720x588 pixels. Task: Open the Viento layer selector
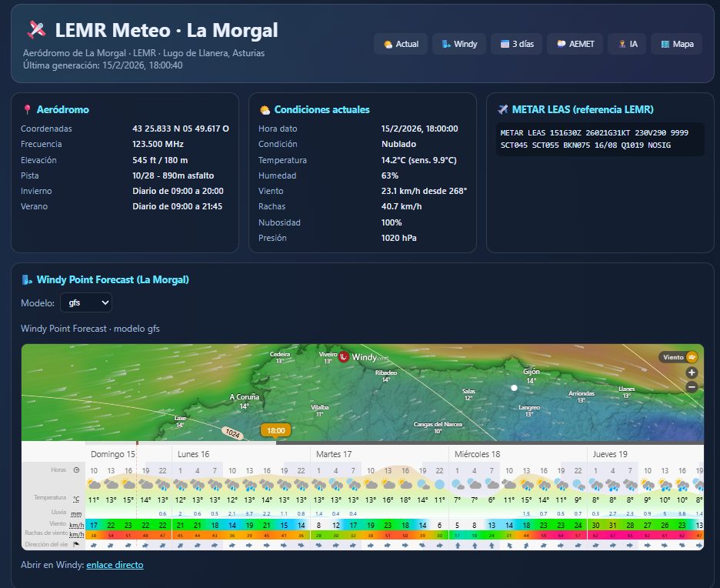pos(680,357)
